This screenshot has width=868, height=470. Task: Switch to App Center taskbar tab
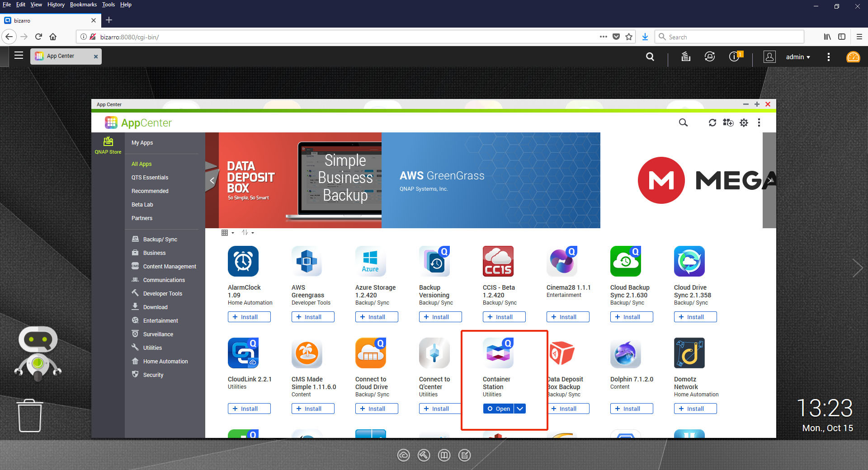tap(66, 56)
